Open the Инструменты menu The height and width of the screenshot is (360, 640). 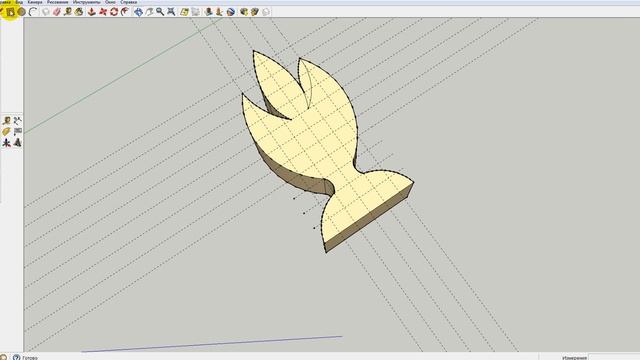[x=87, y=2]
